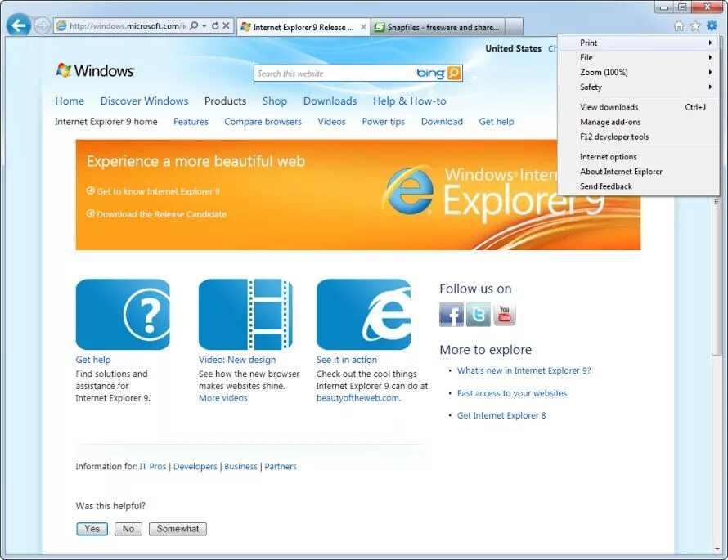This screenshot has height=560, width=728.
Task: Click the More videos link
Action: pos(223,398)
